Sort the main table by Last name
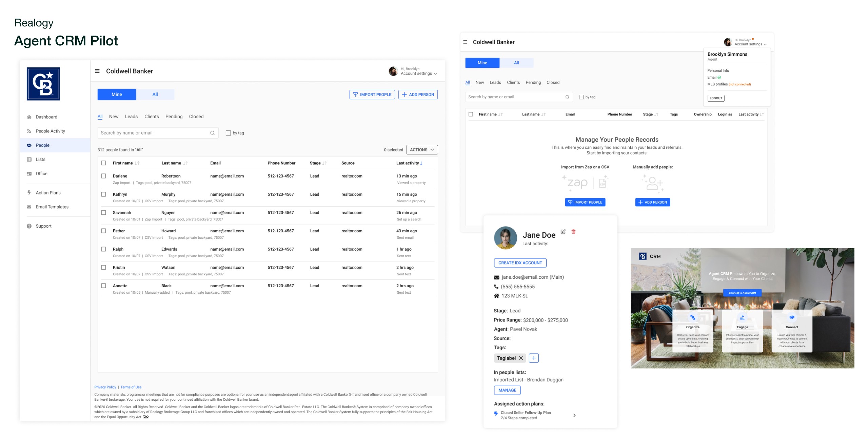Viewport: 868px width, 441px height. tap(185, 163)
